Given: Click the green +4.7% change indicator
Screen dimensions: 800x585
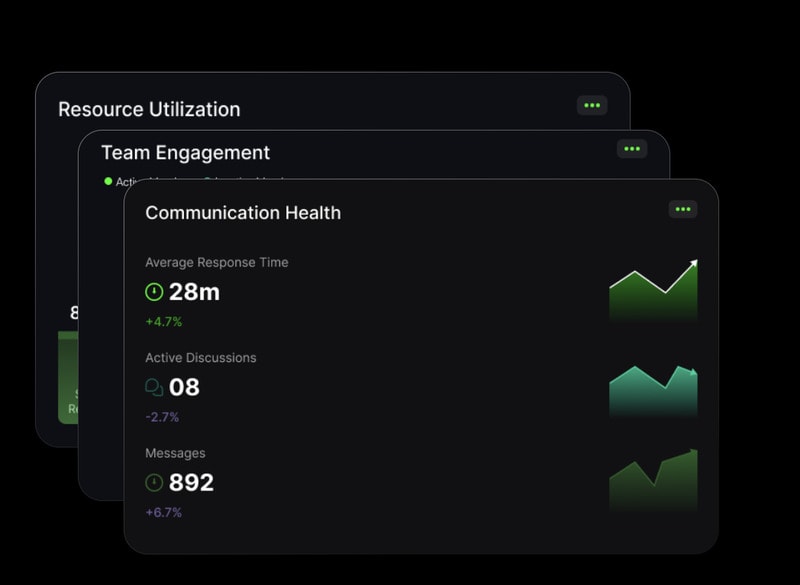Looking at the screenshot, I should (x=163, y=322).
